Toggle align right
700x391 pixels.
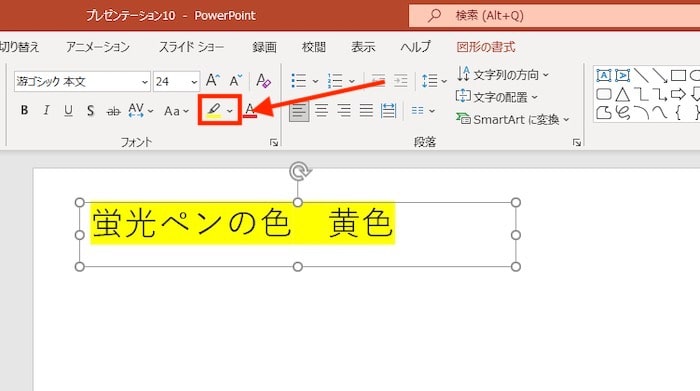(x=344, y=110)
